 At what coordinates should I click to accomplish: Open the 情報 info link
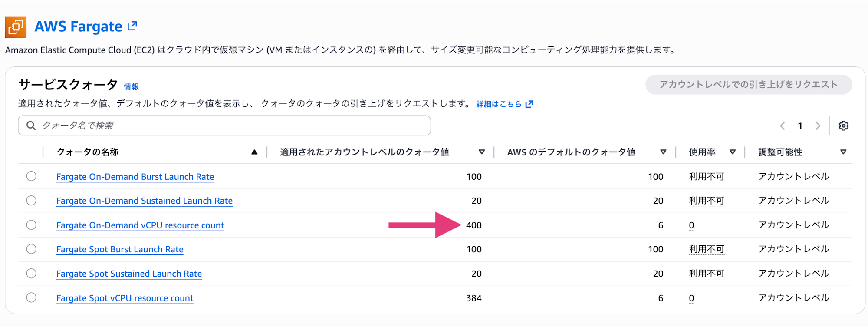131,87
